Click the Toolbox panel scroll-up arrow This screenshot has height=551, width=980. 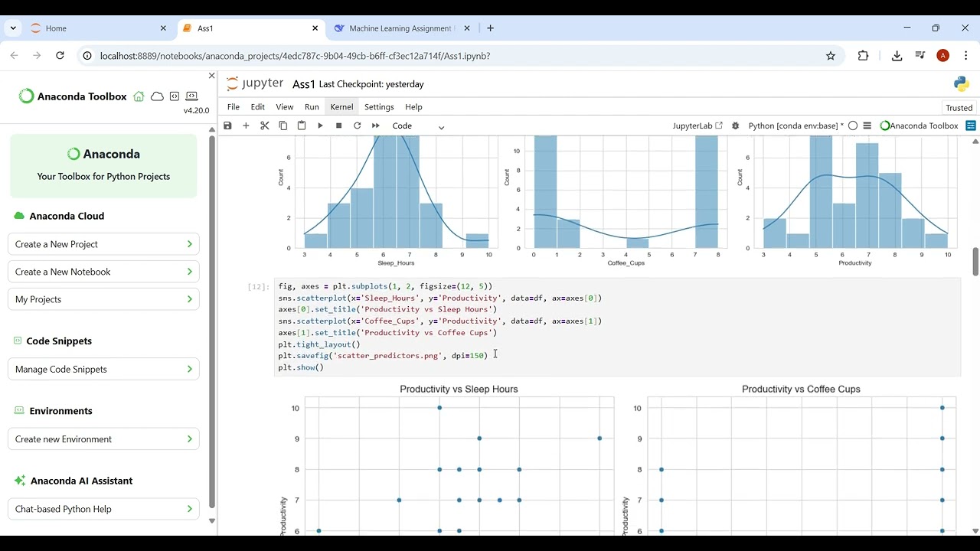click(212, 130)
